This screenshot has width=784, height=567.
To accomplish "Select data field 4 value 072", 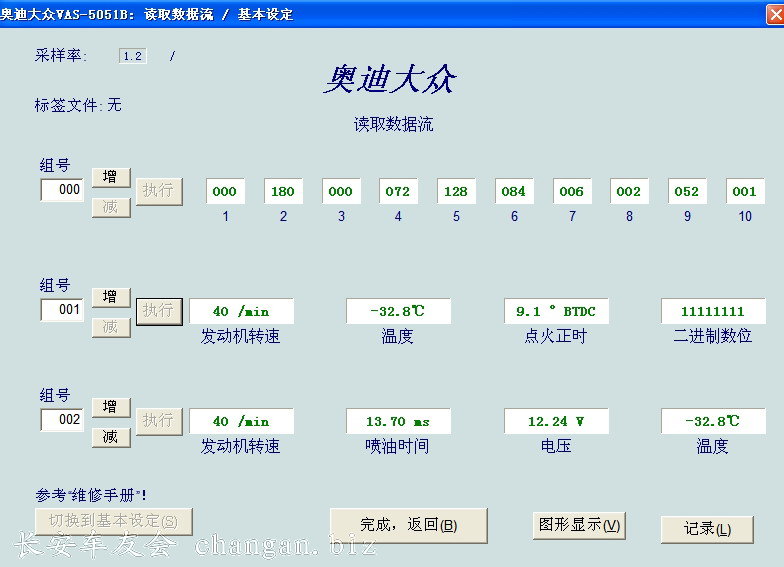I will (x=398, y=192).
